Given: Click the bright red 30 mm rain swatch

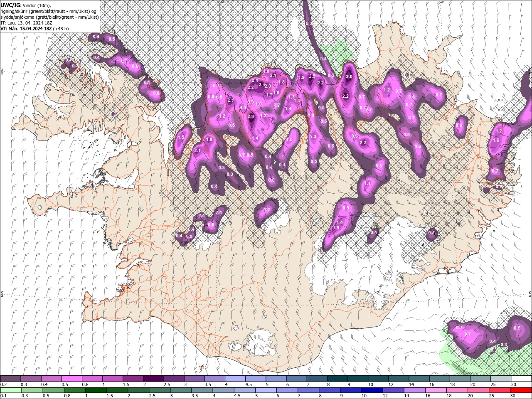Looking at the screenshot, I should pos(521,390).
